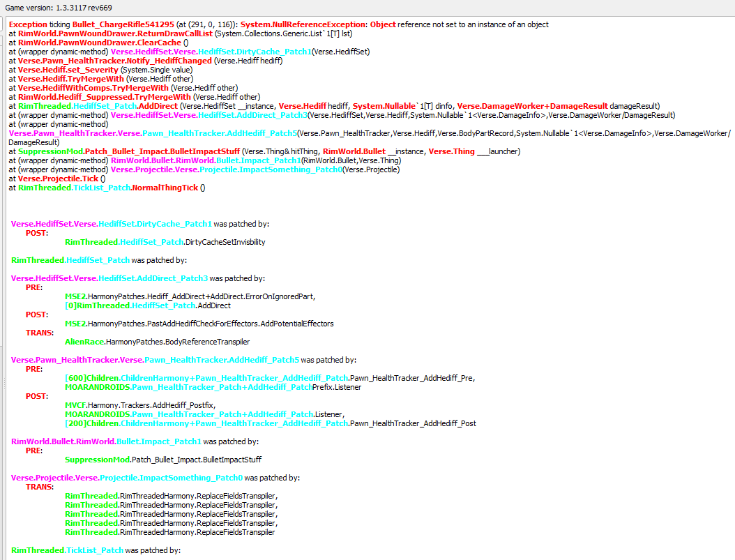Click the 'Bullet.Impact_Patch1 was patched by:' heading
Viewport: 735px width, 560px height.
click(x=135, y=441)
